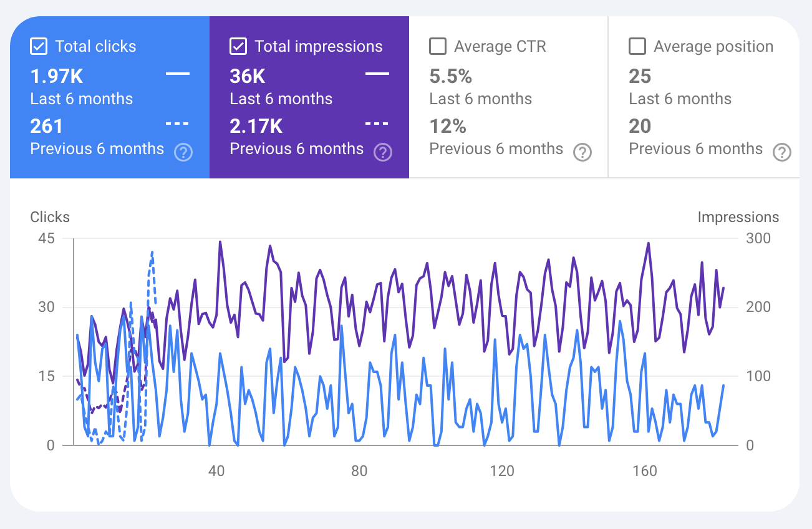Click the 25 average position value
Viewport: 812px width, 529px height.
point(640,77)
